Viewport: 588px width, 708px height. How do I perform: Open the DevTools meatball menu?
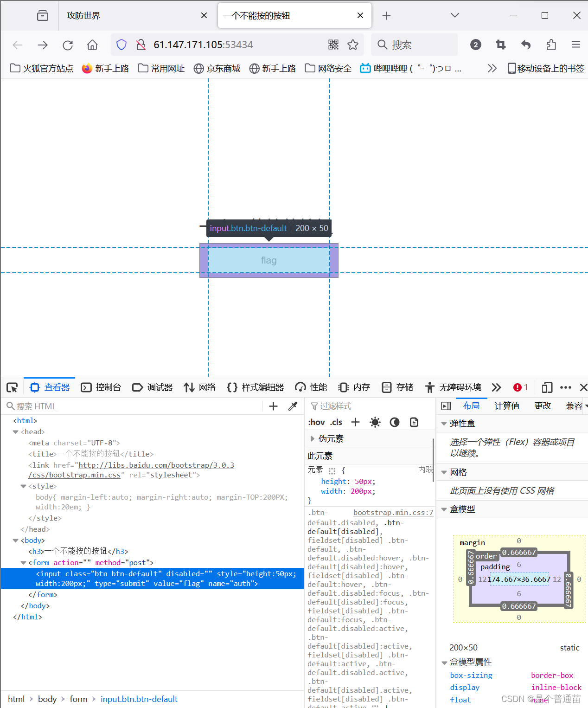[565, 387]
